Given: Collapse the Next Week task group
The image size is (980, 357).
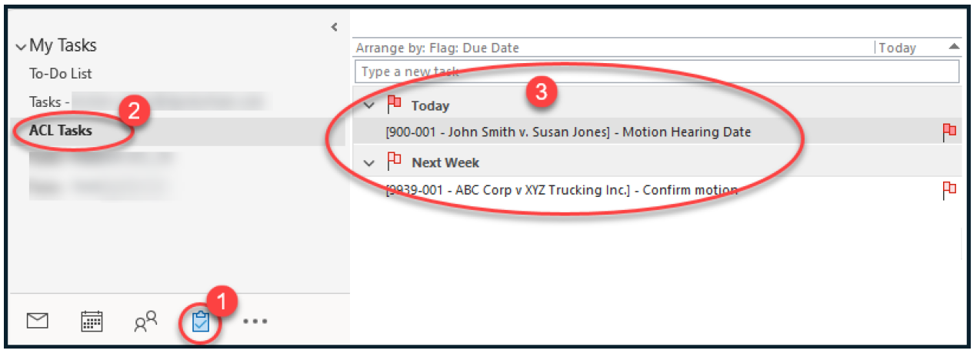Looking at the screenshot, I should click(368, 163).
